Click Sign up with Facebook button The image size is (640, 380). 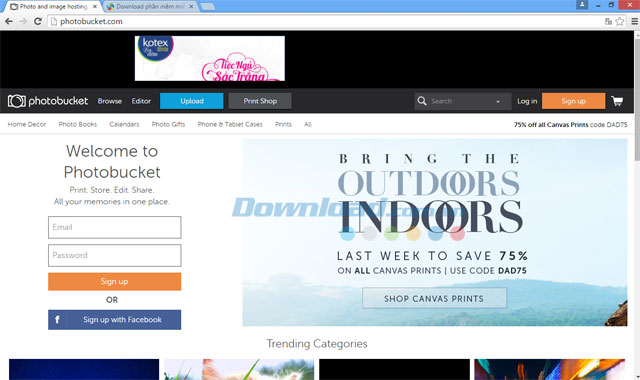(115, 320)
